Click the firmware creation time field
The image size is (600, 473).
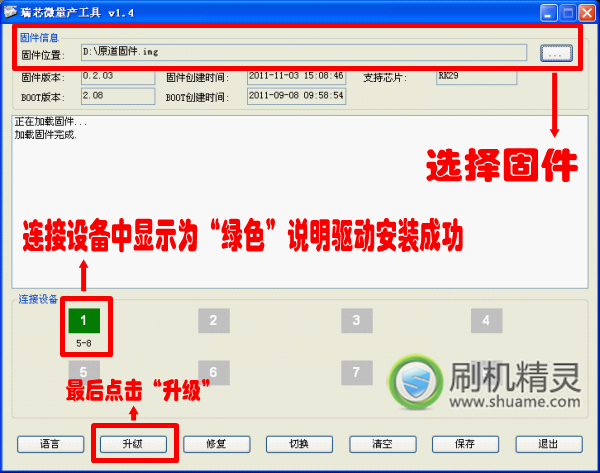297,77
